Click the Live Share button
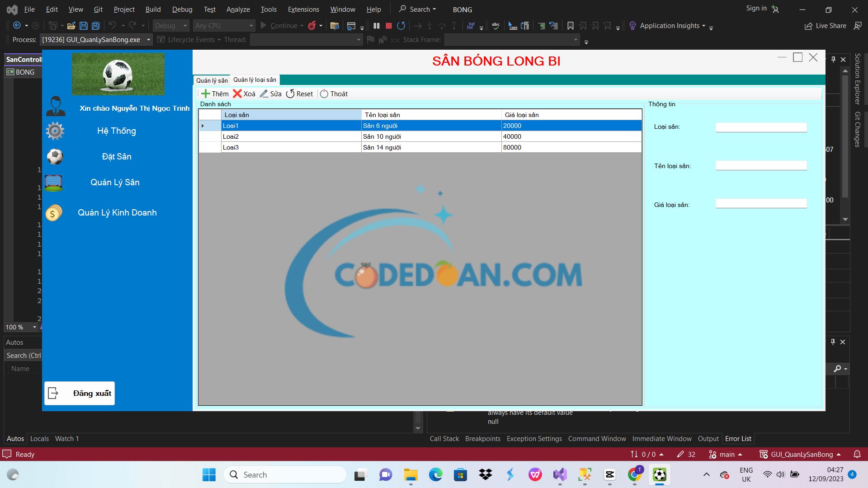Viewport: 868px width, 488px height. point(826,26)
